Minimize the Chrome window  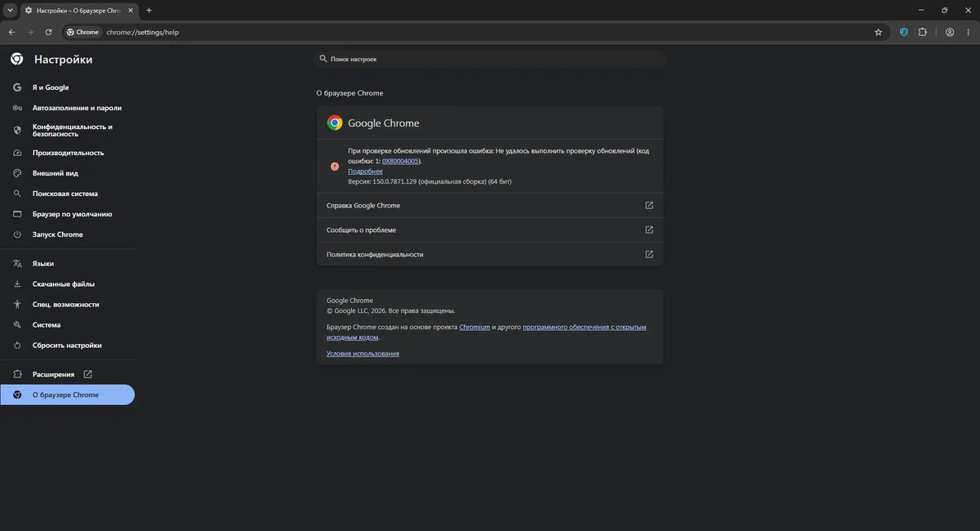[x=920, y=11]
